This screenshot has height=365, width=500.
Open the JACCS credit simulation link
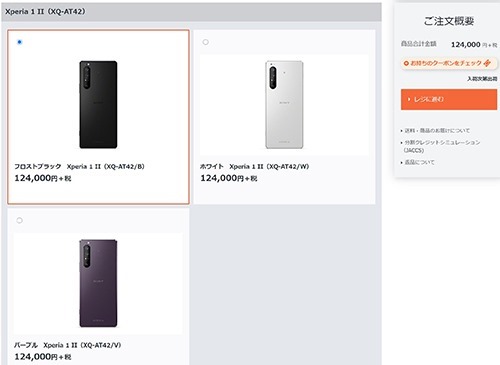pos(442,146)
